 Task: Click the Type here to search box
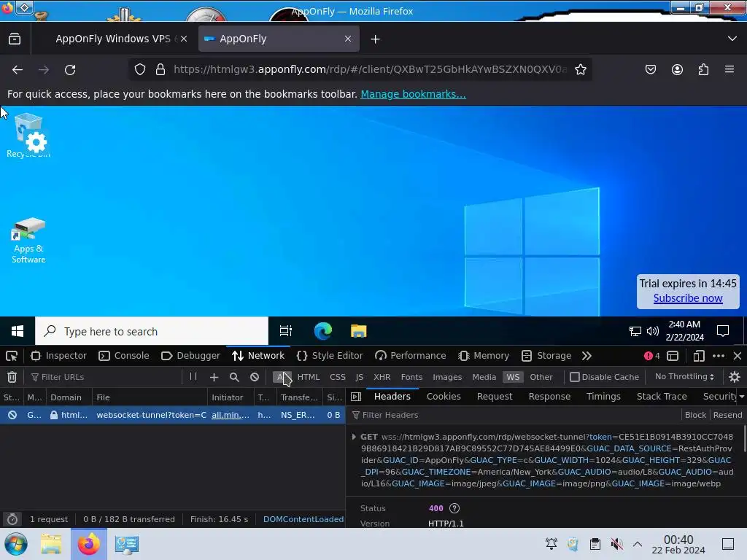152,331
